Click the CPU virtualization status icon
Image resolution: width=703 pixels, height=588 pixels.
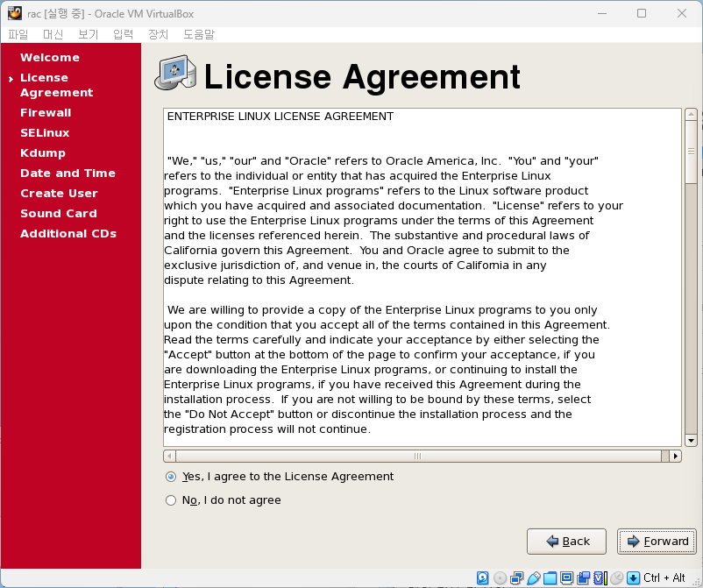click(x=600, y=577)
